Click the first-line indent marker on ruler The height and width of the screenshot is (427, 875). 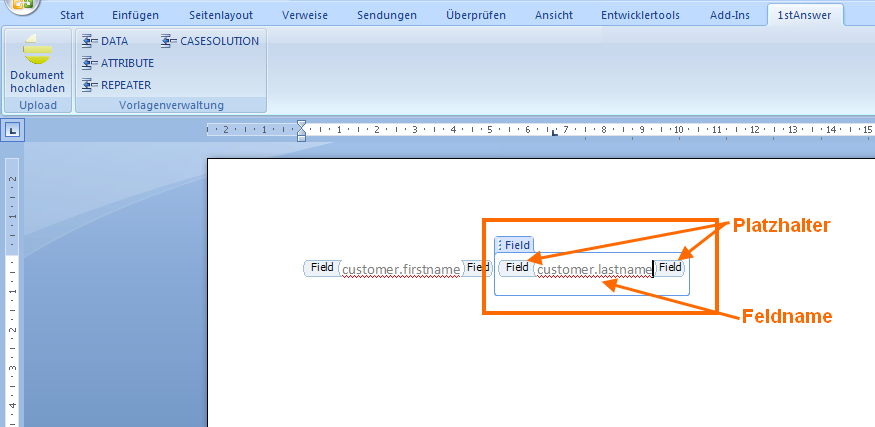click(301, 125)
